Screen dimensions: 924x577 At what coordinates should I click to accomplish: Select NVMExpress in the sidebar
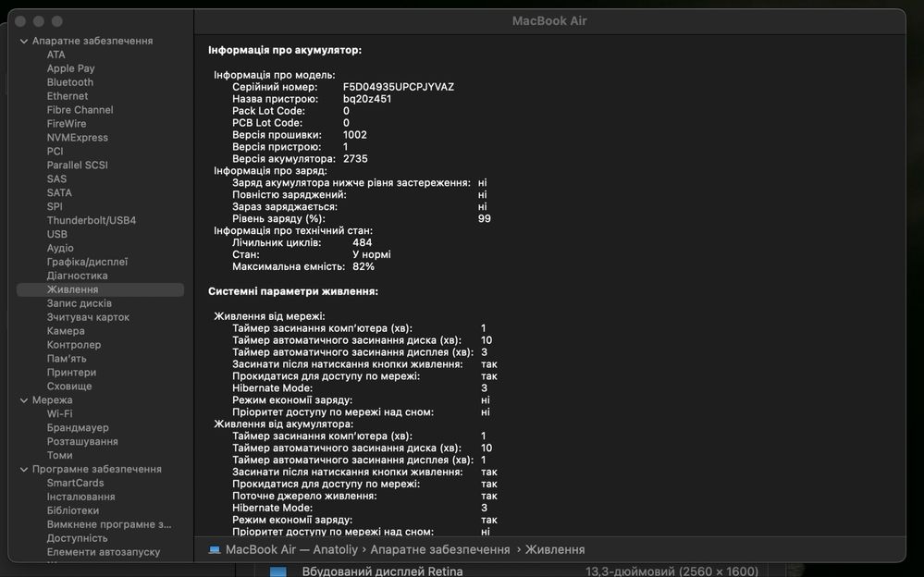77,138
